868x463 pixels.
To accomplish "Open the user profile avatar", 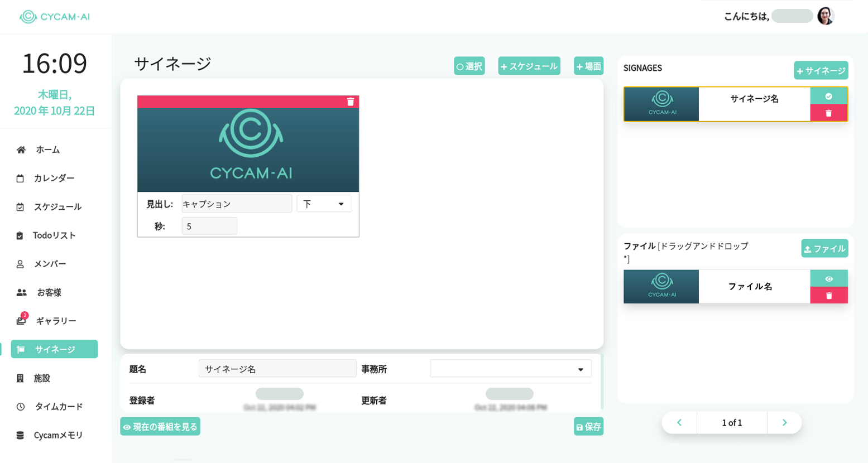I will pos(826,16).
